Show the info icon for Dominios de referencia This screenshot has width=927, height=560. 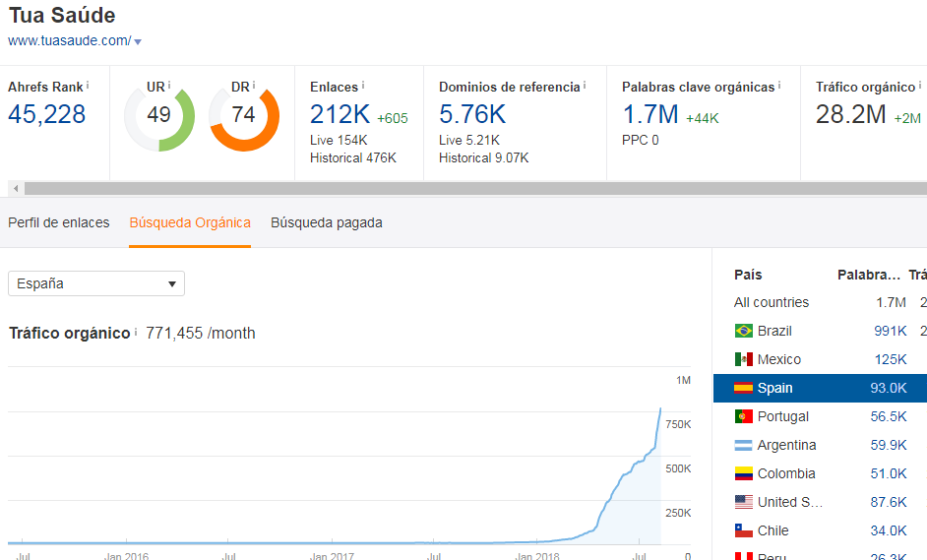[585, 86]
